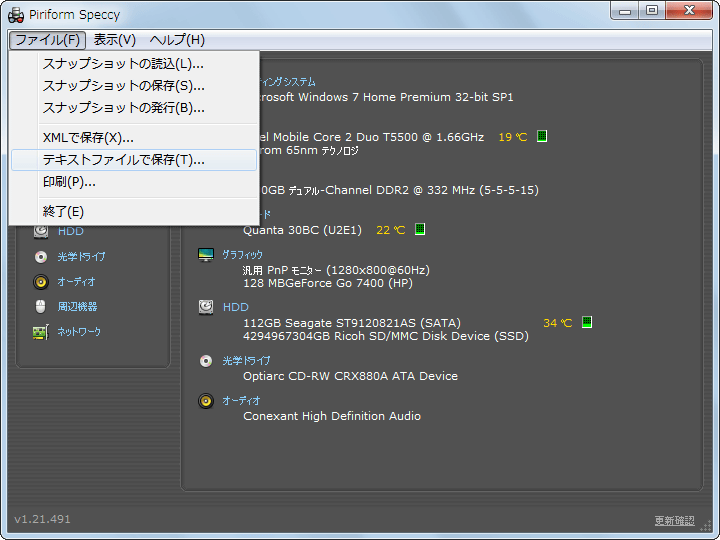Click the 更新確認 update check link
Viewport: 720px width, 540px height.
tap(675, 520)
